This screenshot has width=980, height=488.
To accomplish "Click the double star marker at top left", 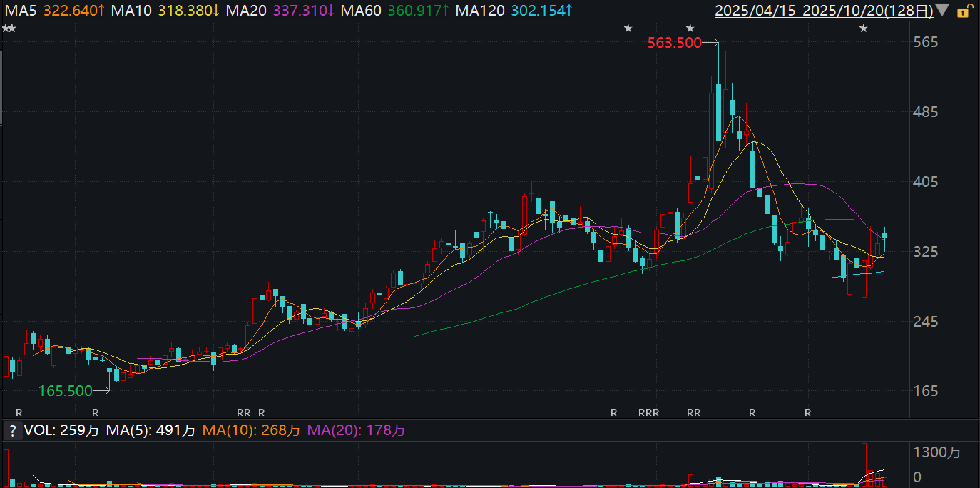I will (x=9, y=28).
